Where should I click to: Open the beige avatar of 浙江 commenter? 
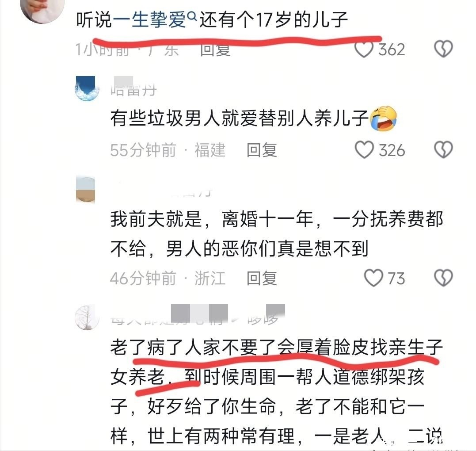coord(86,189)
